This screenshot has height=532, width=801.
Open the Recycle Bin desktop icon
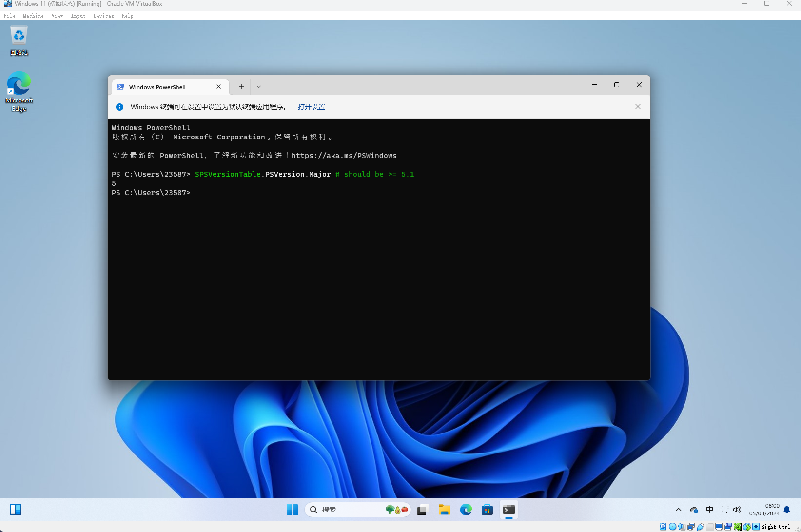pos(19,41)
